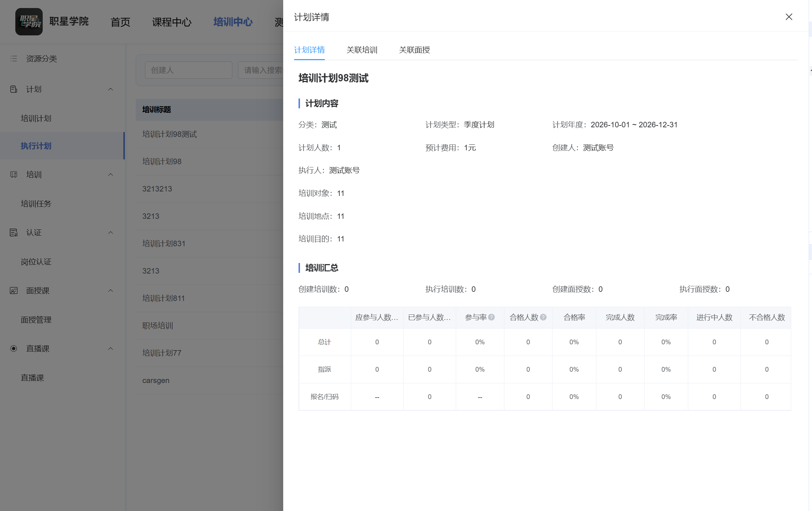The image size is (812, 511).
Task: Click the carsgen row in list
Action: 209,380
